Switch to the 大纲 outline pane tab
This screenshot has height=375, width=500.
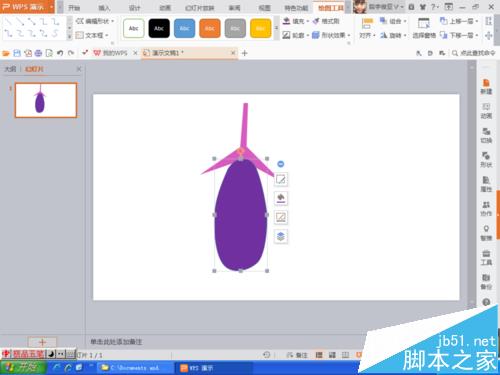coord(10,69)
